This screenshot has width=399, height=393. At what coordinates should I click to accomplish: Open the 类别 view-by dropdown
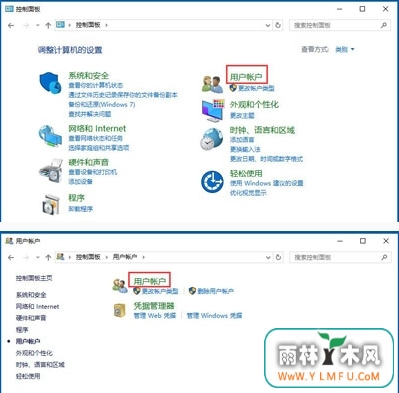click(x=345, y=50)
